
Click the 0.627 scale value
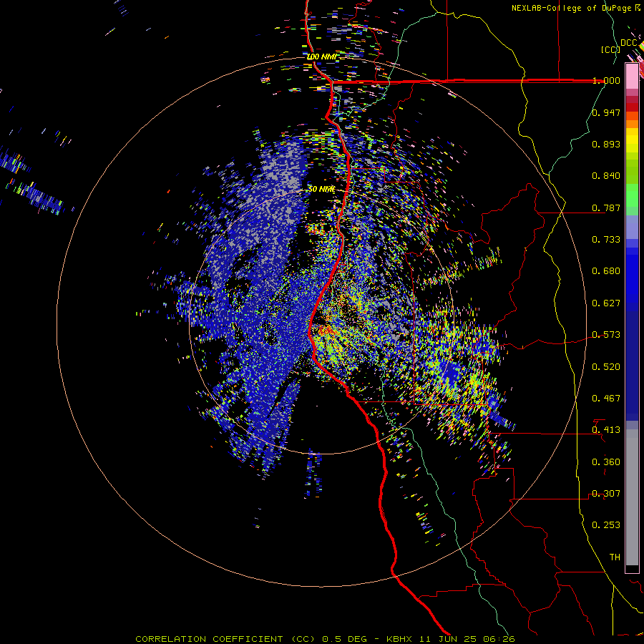[x=606, y=303]
